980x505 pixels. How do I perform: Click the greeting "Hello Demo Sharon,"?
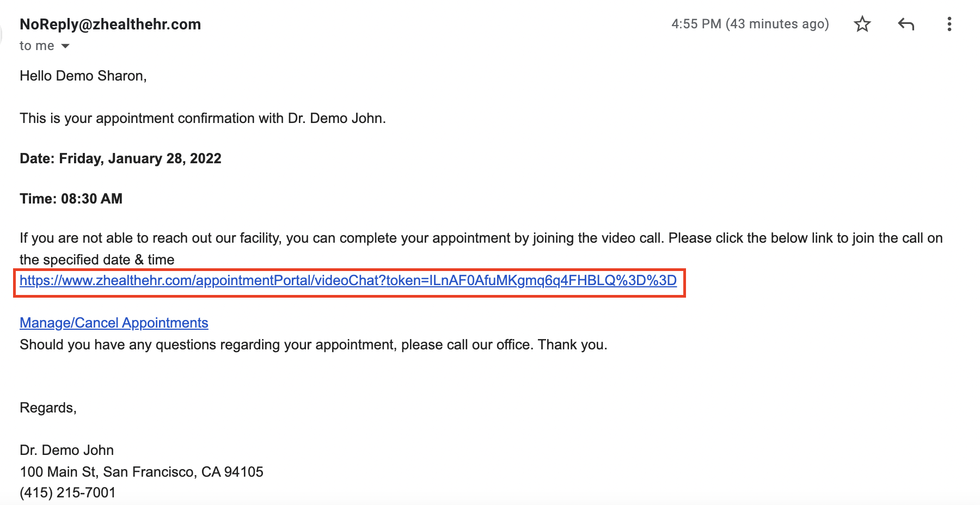click(83, 76)
